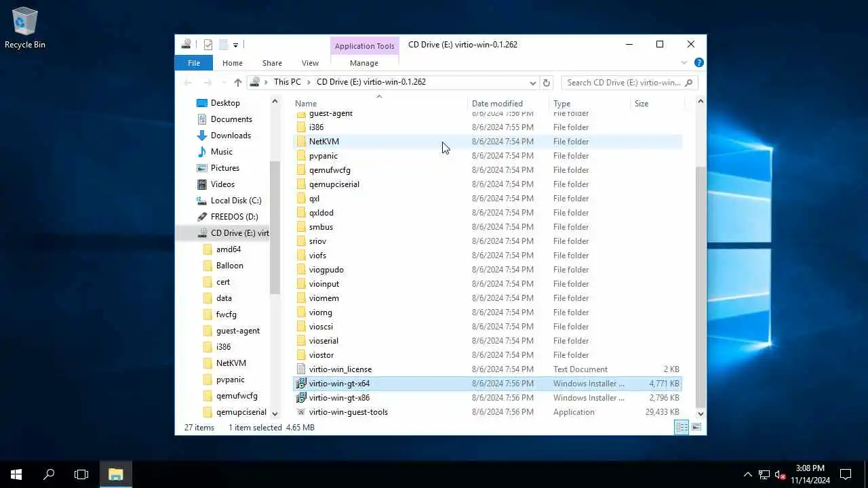Select FREEDOS (D:) drive in navigation pane
The height and width of the screenshot is (488, 868).
pos(234,217)
